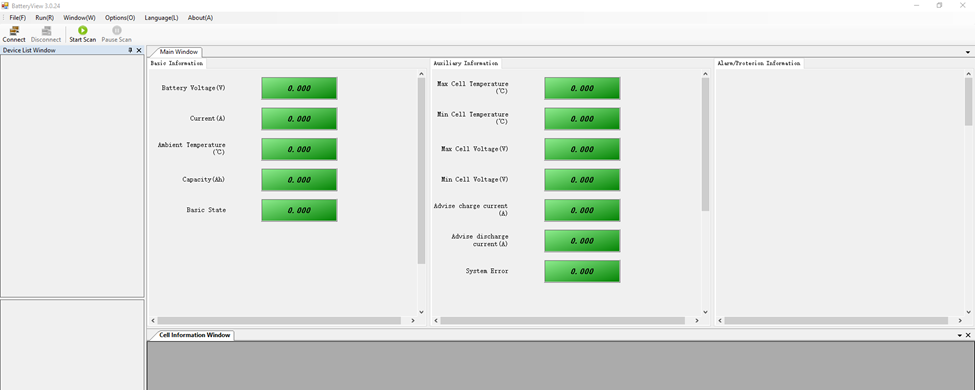Open the Main Window tab list dropdown
975x390 pixels.
coord(968,52)
